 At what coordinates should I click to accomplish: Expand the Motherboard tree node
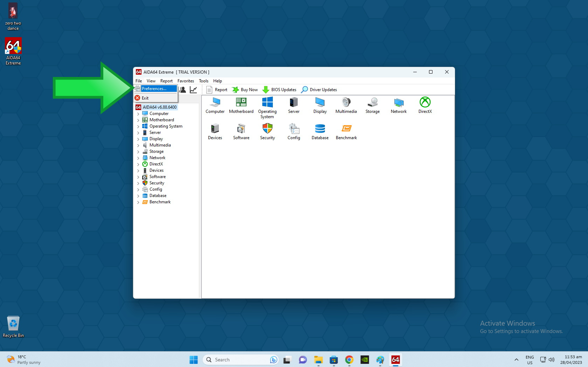coord(138,120)
